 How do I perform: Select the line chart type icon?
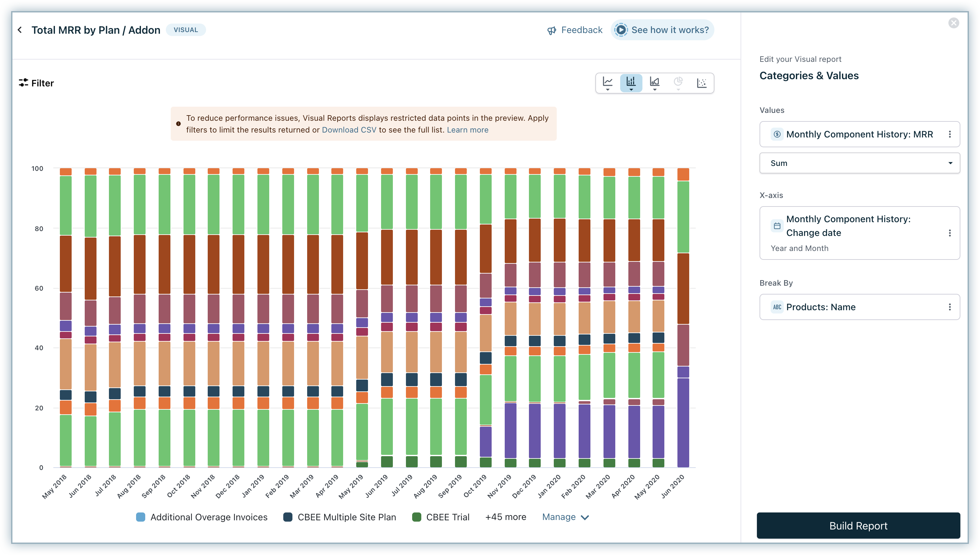point(607,82)
